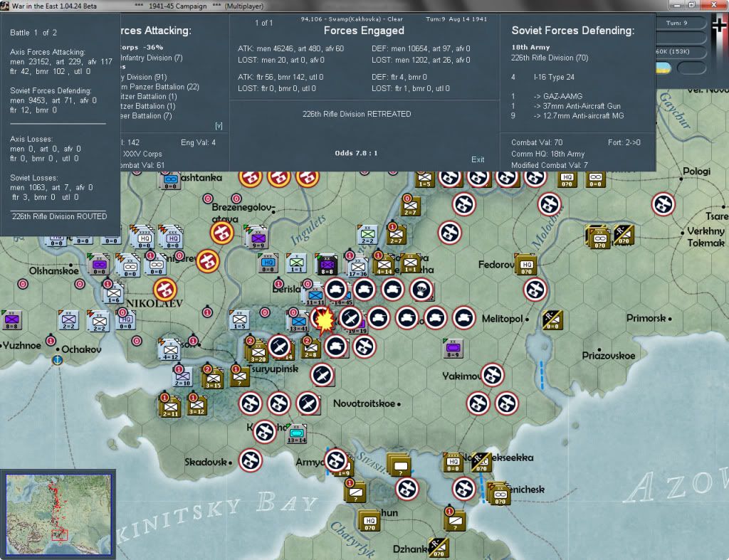This screenshot has height=560, width=729.
Task: Click the red viewport rectangle in minimap
Action: pos(59,535)
